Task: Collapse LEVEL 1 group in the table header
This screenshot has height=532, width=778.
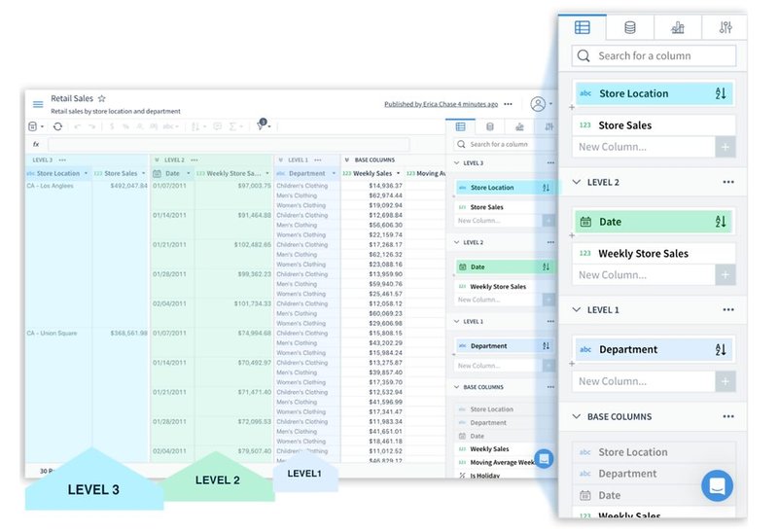Action: tap(281, 160)
